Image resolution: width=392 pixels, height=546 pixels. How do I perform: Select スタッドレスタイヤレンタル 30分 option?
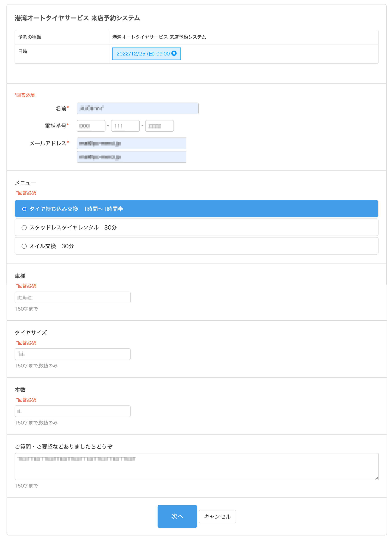coord(196,227)
